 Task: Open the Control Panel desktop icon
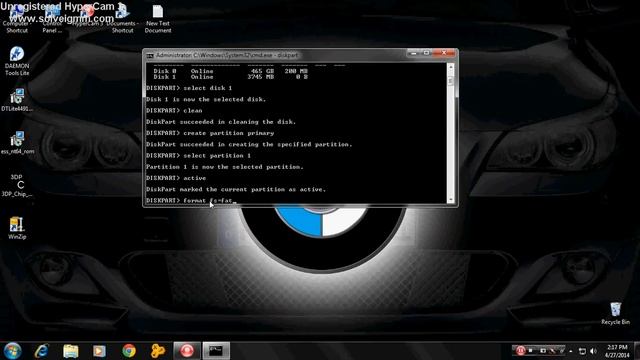(x=52, y=18)
